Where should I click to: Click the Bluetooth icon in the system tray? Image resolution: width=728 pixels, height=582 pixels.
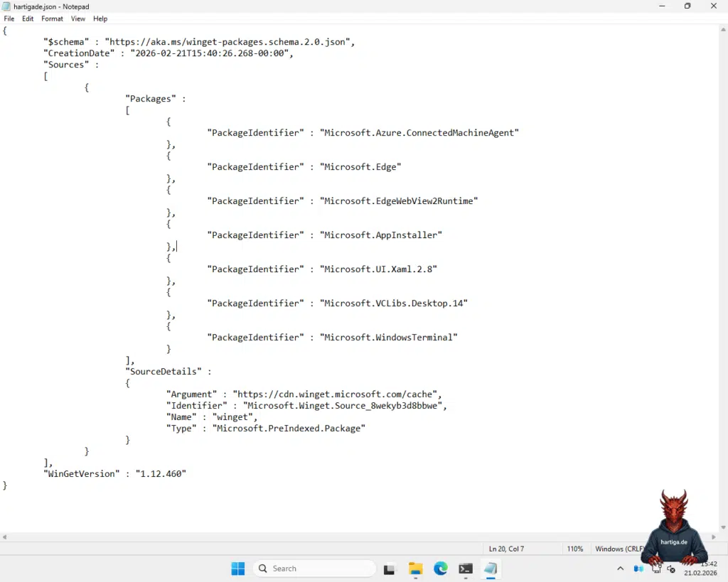tap(638, 568)
